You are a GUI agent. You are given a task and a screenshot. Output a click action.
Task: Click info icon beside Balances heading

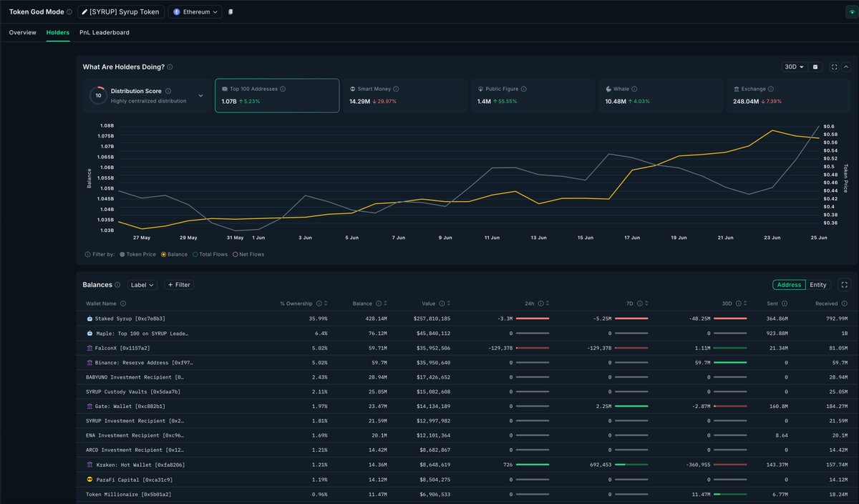(x=117, y=285)
